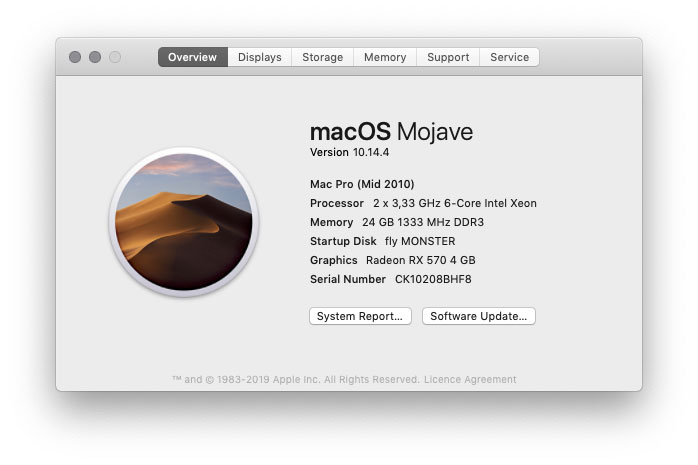Select the Mac Pro (Mid 2010) model text
This screenshot has width=698, height=465.
tap(362, 184)
